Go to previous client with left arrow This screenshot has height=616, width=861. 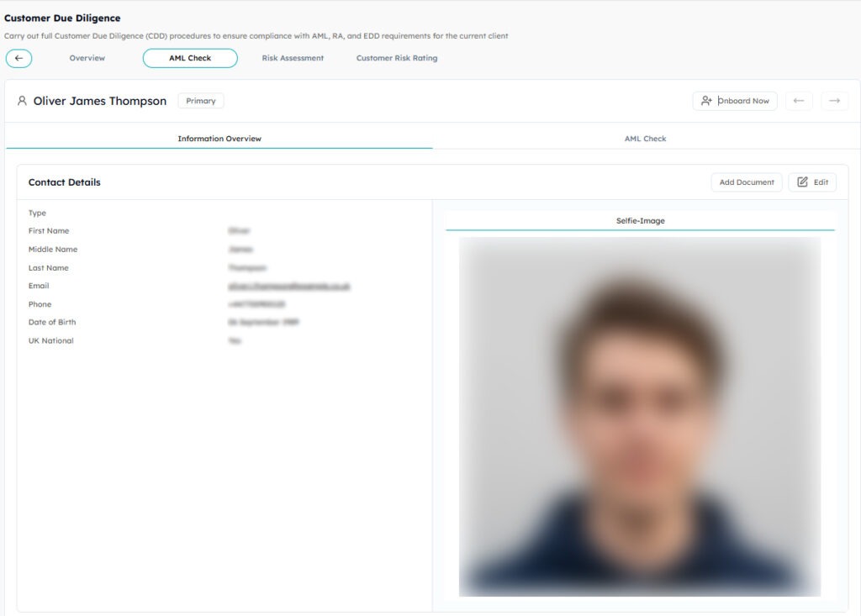click(799, 101)
